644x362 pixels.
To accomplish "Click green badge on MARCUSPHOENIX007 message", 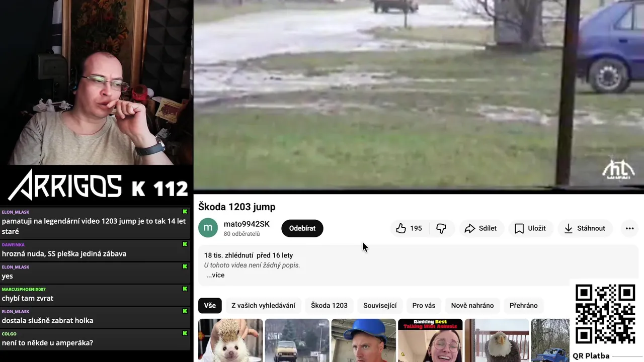I will click(185, 289).
